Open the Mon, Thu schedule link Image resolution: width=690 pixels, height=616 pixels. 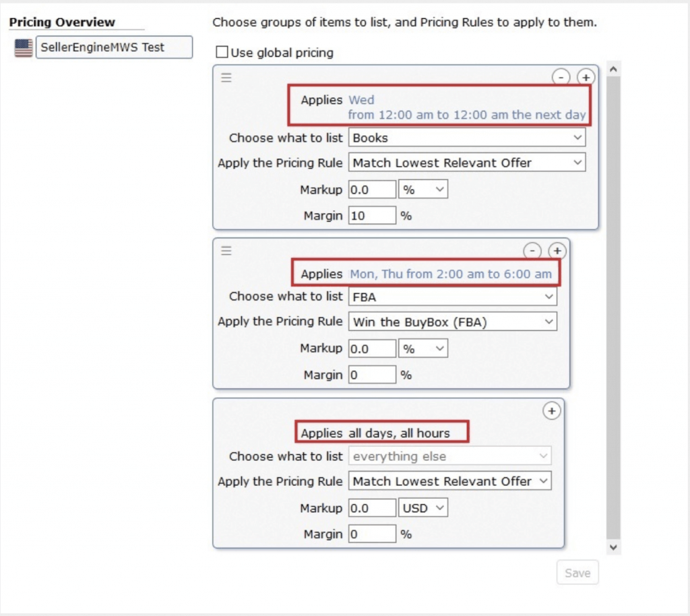(x=451, y=274)
